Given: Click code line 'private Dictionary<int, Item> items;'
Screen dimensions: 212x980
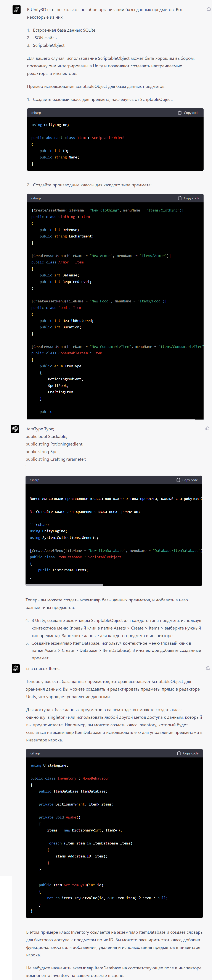Looking at the screenshot, I should 76,804.
